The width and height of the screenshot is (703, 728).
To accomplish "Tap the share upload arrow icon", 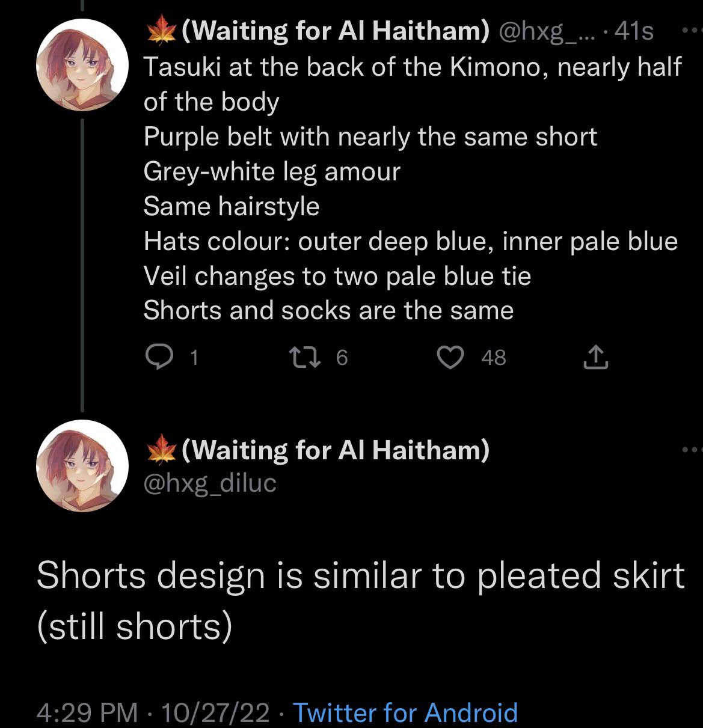I will coord(595,358).
